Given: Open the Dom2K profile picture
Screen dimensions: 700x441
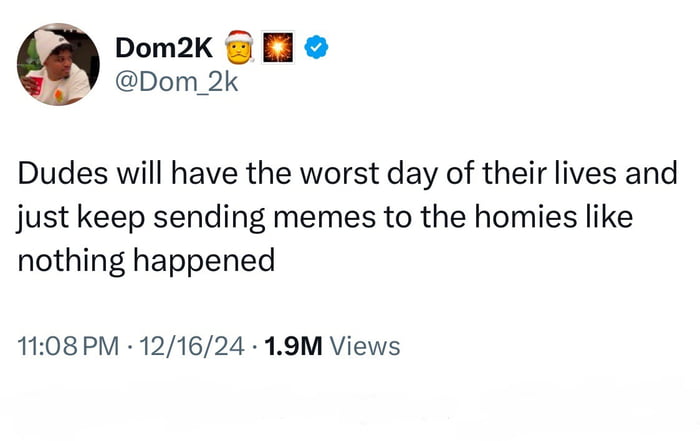Looking at the screenshot, I should point(59,63).
